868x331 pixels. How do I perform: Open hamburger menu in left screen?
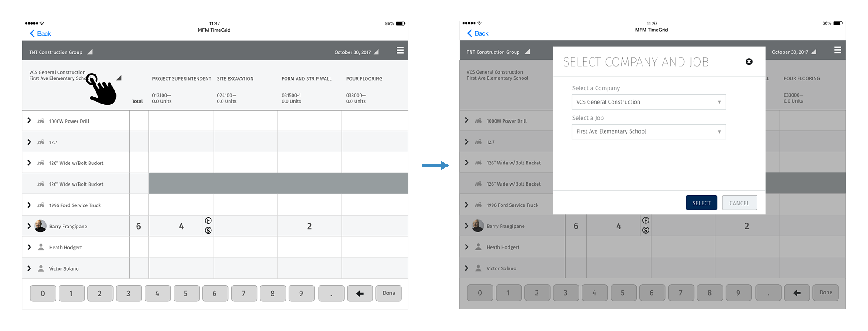pos(400,51)
